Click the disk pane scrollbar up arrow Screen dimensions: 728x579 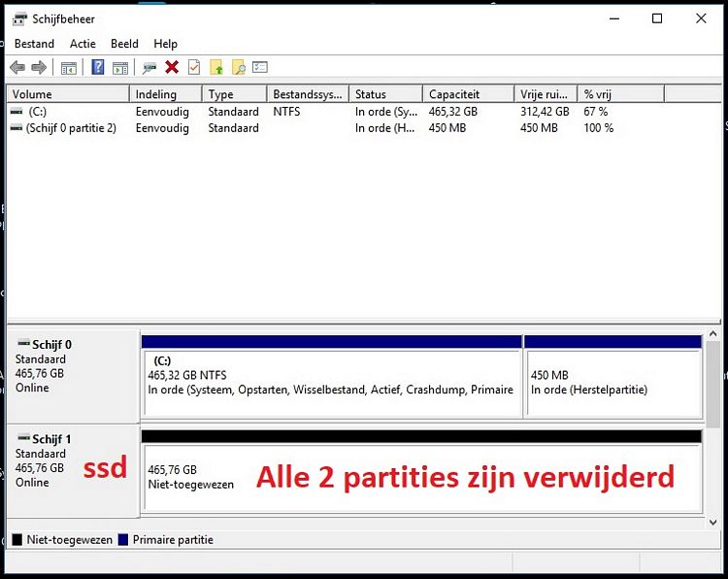713,334
